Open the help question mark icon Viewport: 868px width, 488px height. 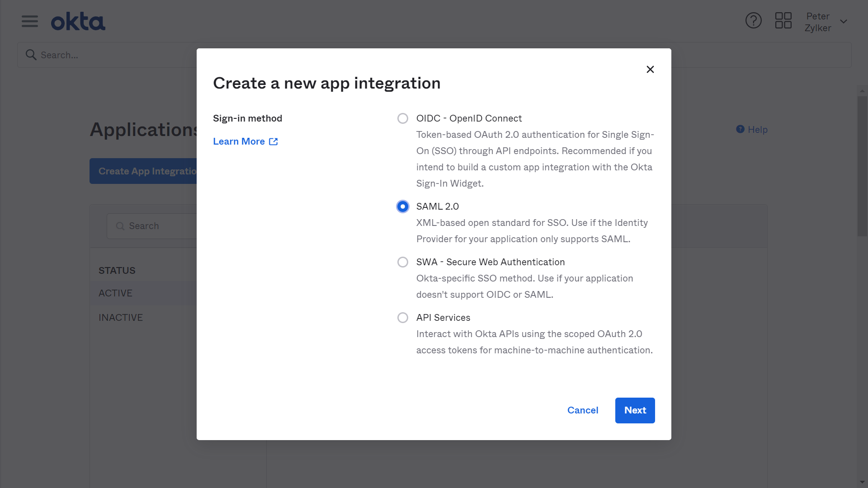pos(753,21)
